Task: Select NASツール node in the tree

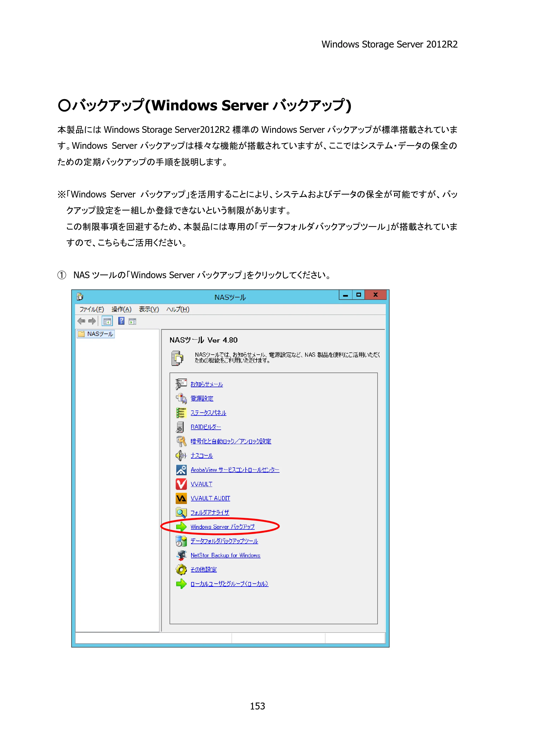Action: coord(95,334)
